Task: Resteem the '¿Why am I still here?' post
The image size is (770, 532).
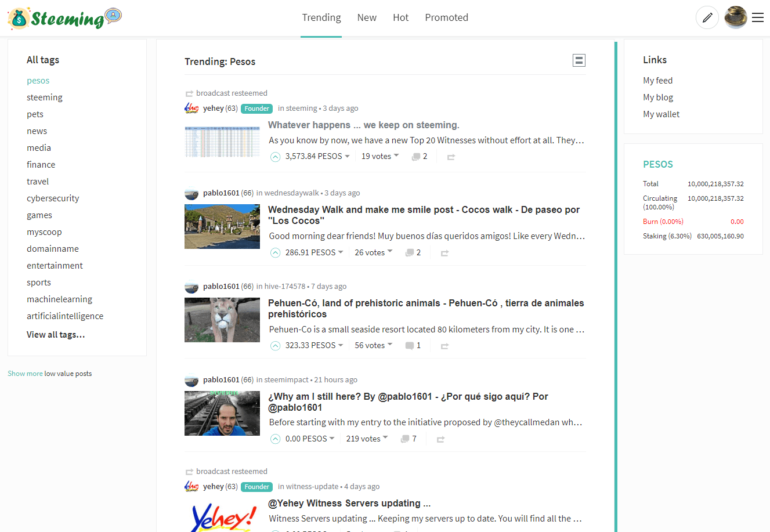Action: 440,439
